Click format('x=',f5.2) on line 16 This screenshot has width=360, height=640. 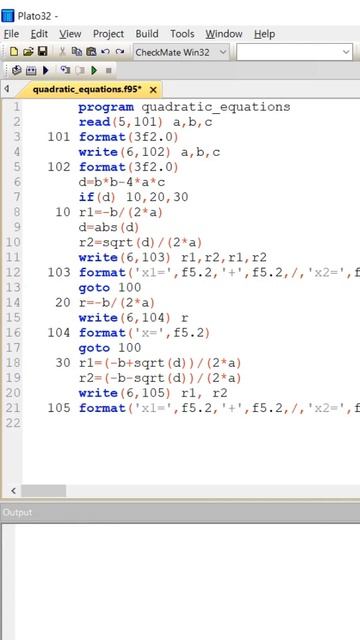[x=144, y=333]
